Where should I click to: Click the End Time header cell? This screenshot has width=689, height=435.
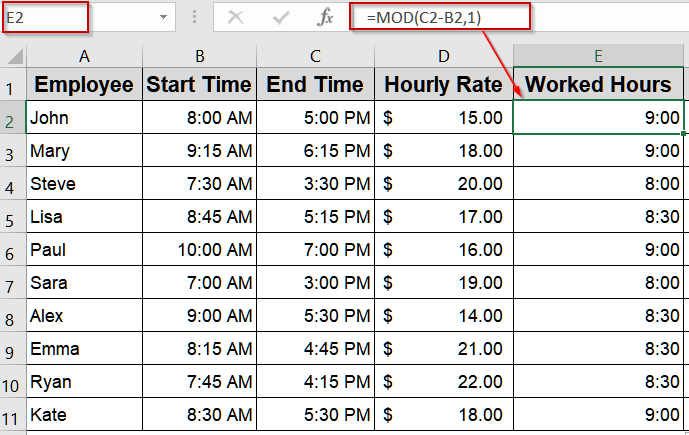[315, 84]
